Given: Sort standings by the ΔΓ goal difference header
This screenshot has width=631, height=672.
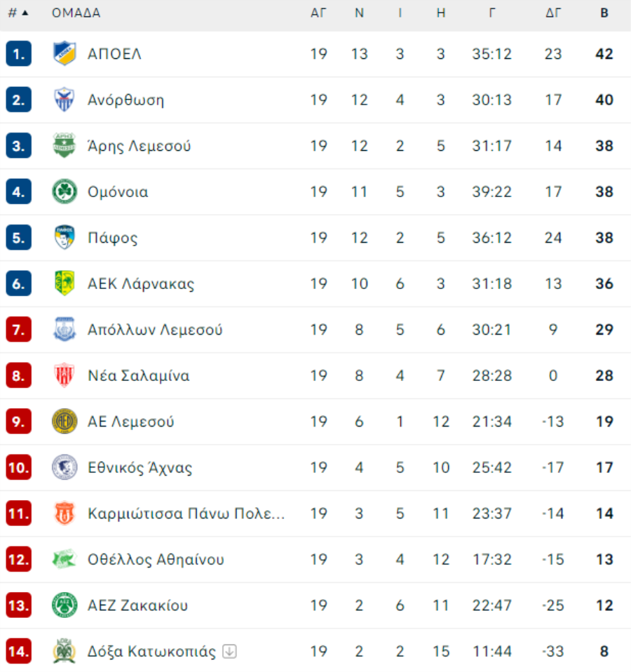Looking at the screenshot, I should click(553, 13).
